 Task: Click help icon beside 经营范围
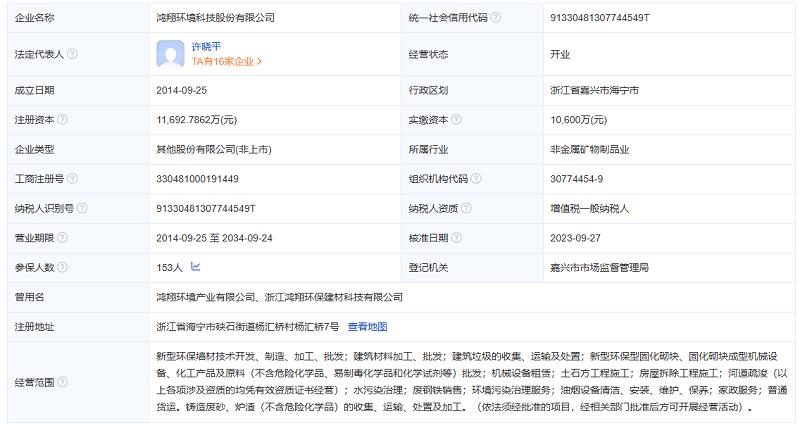coord(62,382)
